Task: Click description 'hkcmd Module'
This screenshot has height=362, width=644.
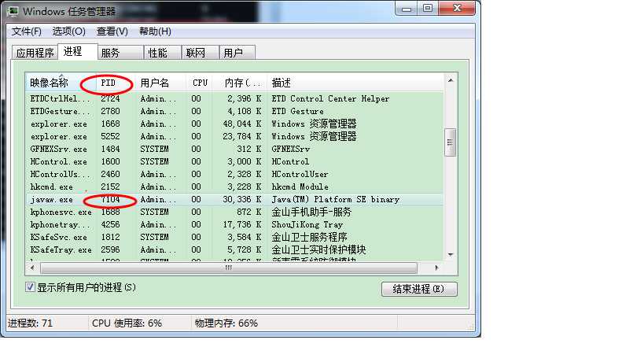Action: click(300, 187)
